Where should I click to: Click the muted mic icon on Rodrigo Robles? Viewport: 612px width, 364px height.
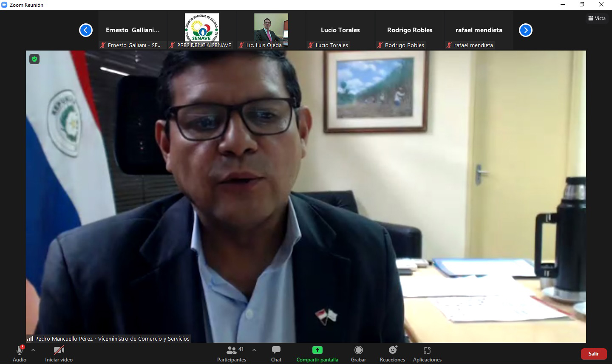[x=380, y=45]
